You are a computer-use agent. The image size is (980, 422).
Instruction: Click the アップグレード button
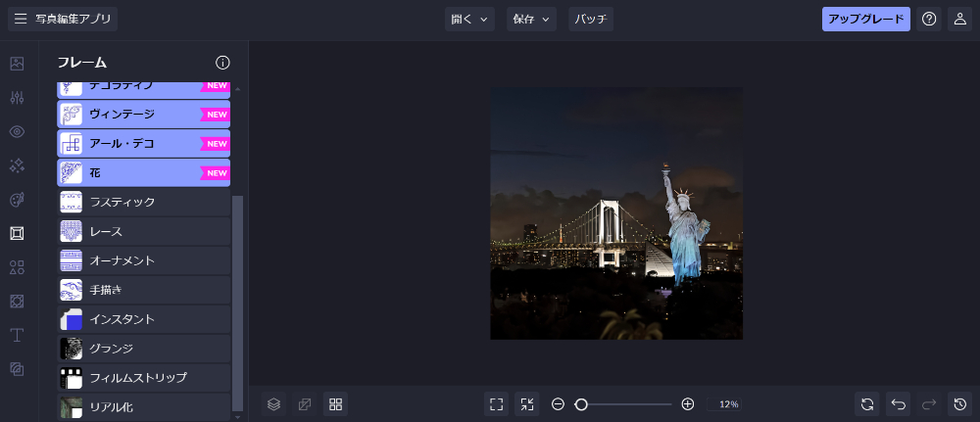pos(865,20)
